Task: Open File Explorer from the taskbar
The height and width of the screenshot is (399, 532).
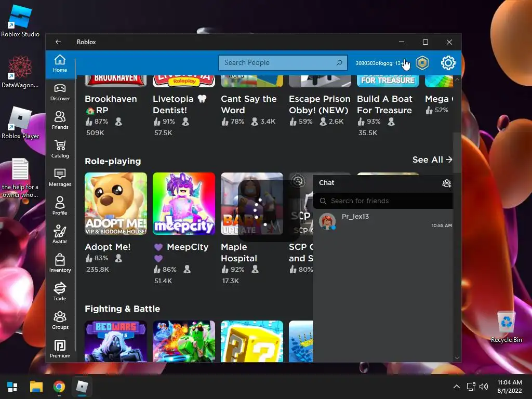Action: point(36,387)
